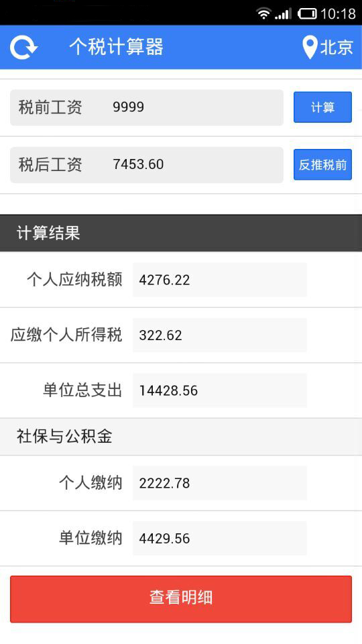362x644 pixels.
Task: Open 查看明细 details button
Action: click(x=181, y=599)
